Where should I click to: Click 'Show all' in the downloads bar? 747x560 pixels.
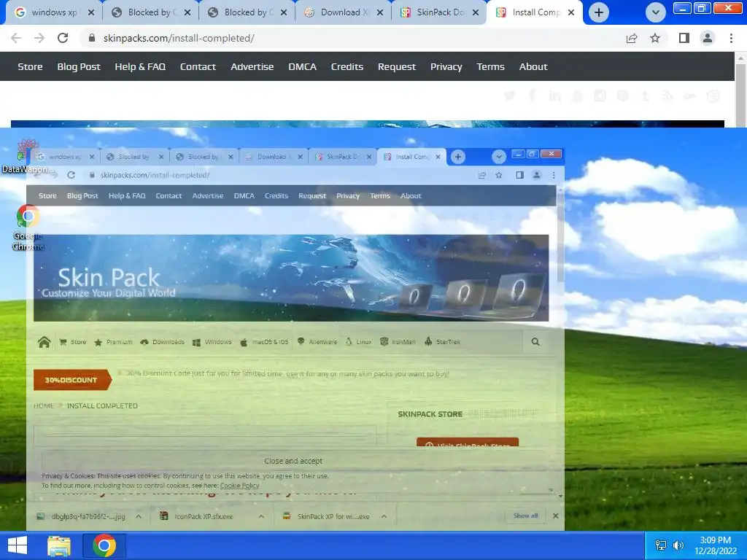coord(525,516)
